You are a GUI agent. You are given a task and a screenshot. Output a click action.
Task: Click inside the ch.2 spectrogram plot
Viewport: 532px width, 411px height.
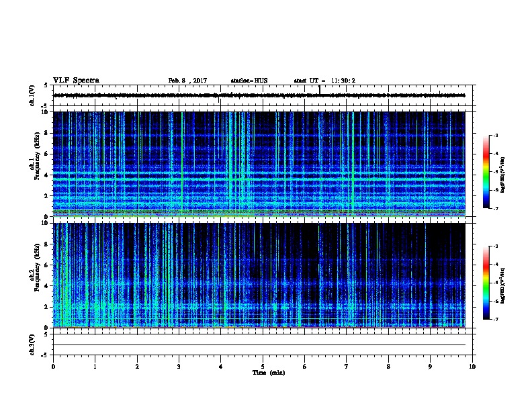pyautogui.click(x=259, y=275)
